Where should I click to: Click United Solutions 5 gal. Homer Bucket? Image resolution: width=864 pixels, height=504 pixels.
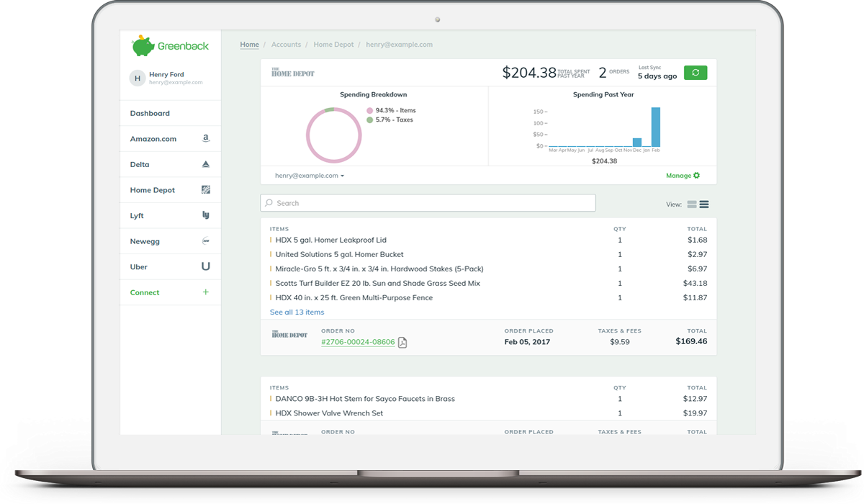pos(340,254)
